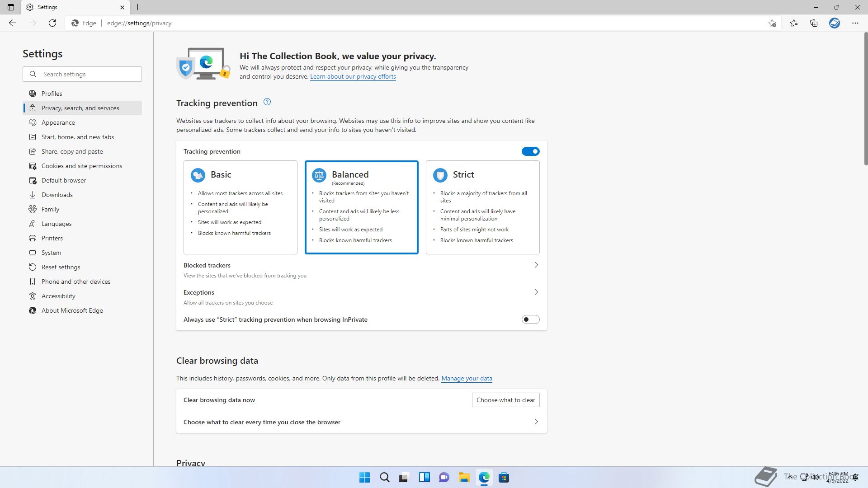Screen dimensions: 868x488
Task: Refresh the settings page
Action: point(52,23)
